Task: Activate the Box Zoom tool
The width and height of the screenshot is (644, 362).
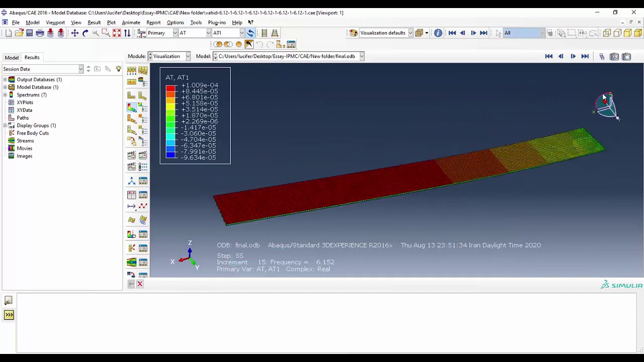Action: pyautogui.click(x=106, y=33)
